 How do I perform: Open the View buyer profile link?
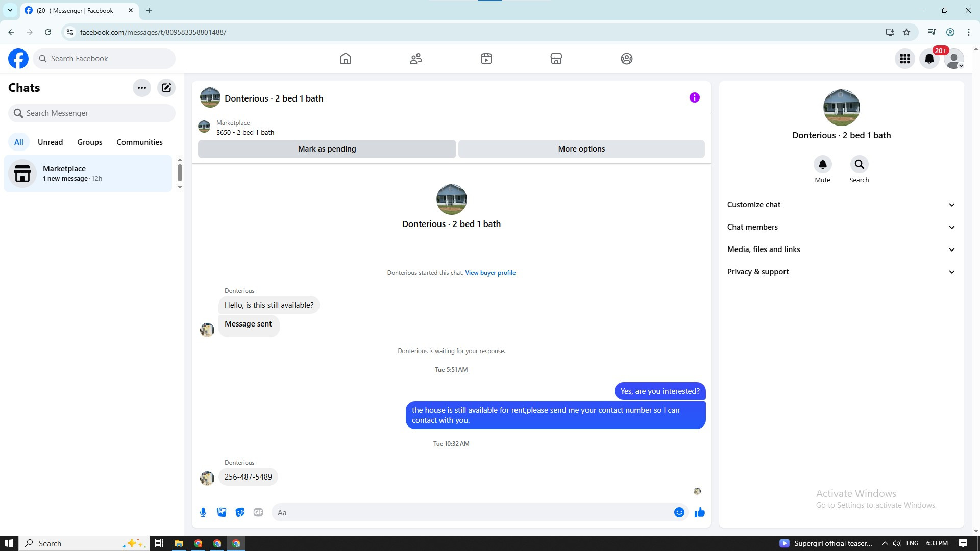[x=490, y=273]
